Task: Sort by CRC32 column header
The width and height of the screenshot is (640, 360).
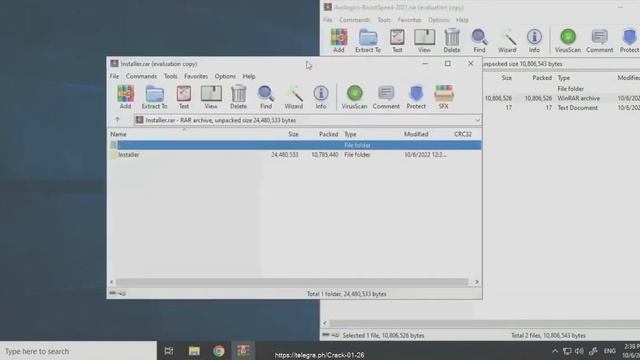Action: point(463,134)
